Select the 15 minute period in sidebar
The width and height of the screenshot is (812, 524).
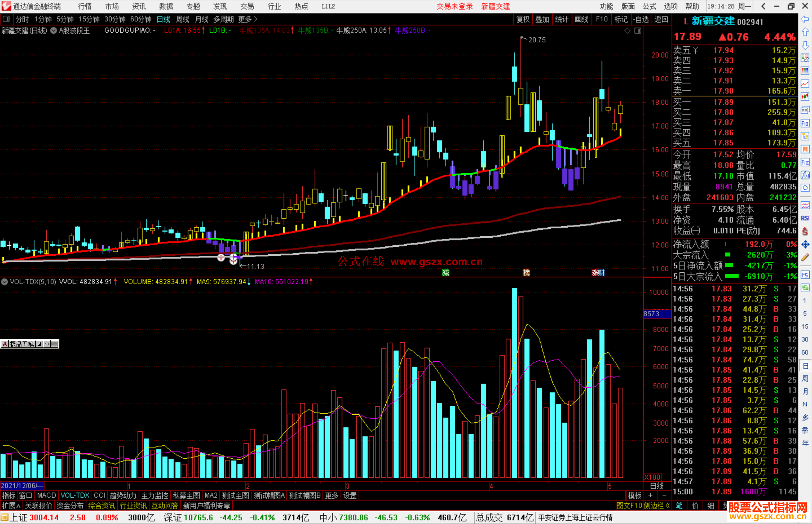pyautogui.click(x=805, y=326)
